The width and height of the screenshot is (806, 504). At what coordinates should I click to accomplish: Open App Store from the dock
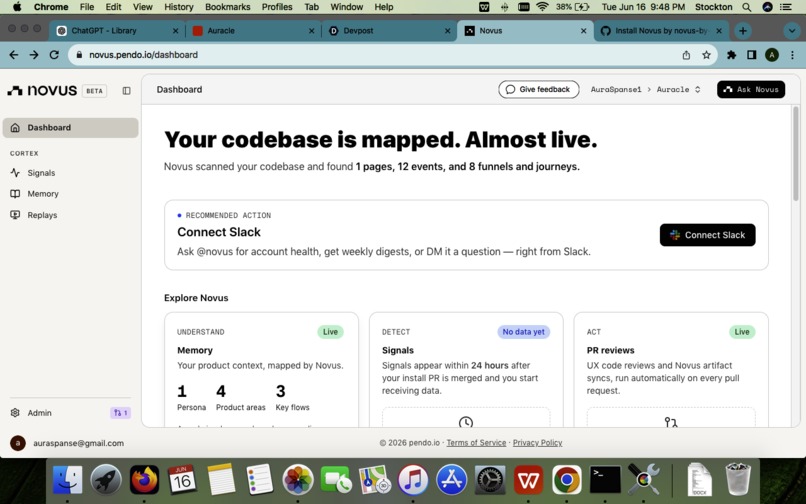pyautogui.click(x=451, y=480)
